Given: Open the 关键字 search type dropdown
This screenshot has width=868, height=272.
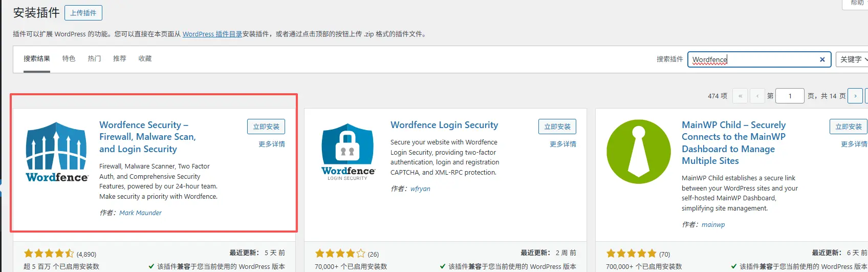Looking at the screenshot, I should [852, 59].
